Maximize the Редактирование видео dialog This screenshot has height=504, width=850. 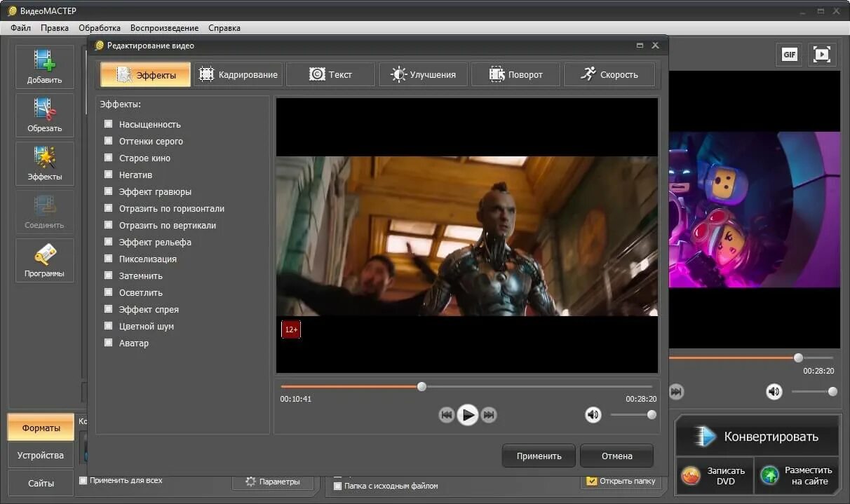640,45
